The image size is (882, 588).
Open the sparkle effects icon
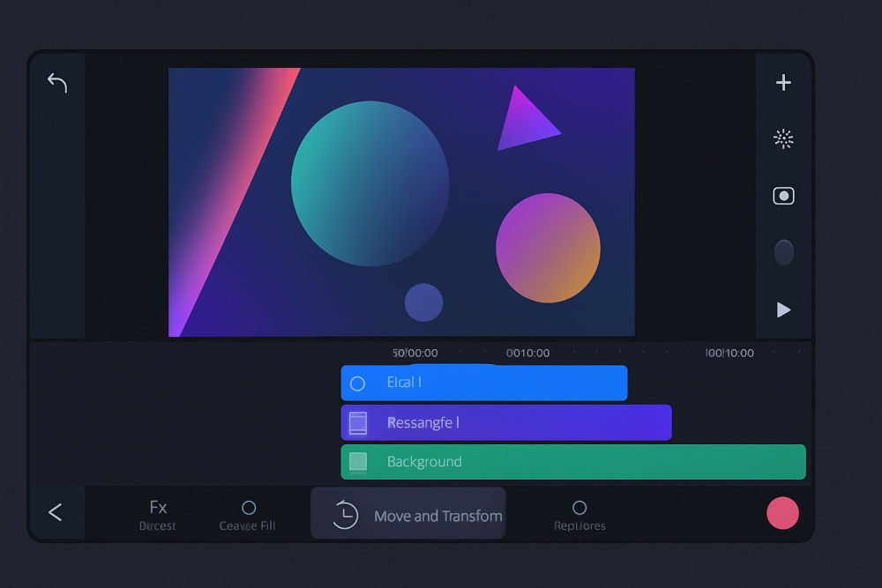[783, 138]
